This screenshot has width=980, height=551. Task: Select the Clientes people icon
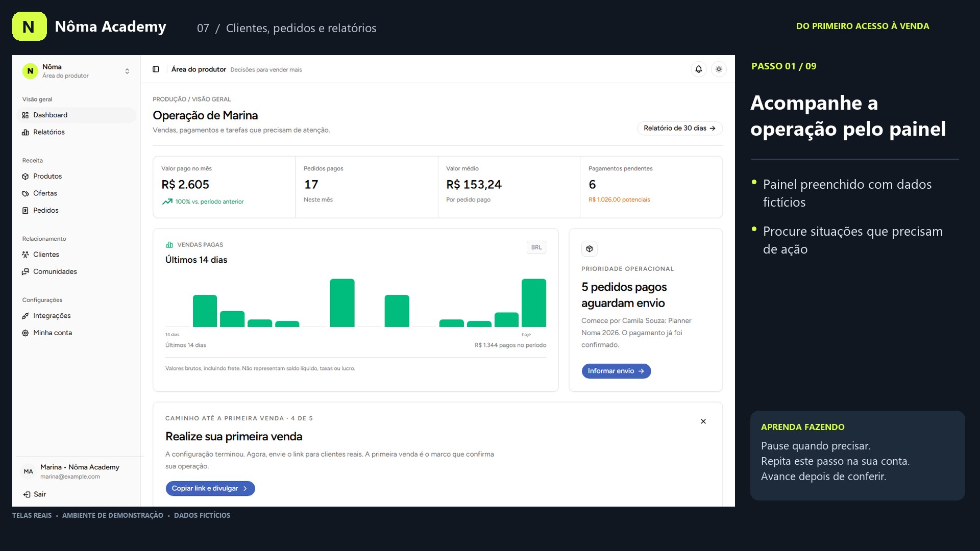point(26,255)
